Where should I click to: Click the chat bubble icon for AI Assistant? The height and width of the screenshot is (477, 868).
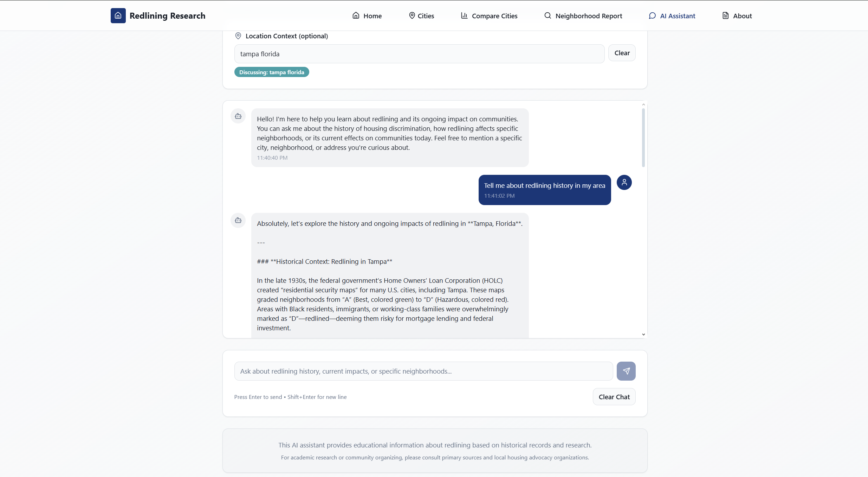[x=652, y=16]
